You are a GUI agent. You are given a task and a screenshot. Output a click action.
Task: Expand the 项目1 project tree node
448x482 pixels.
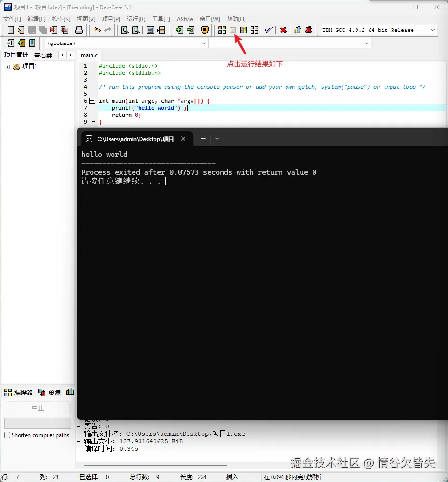(7, 67)
